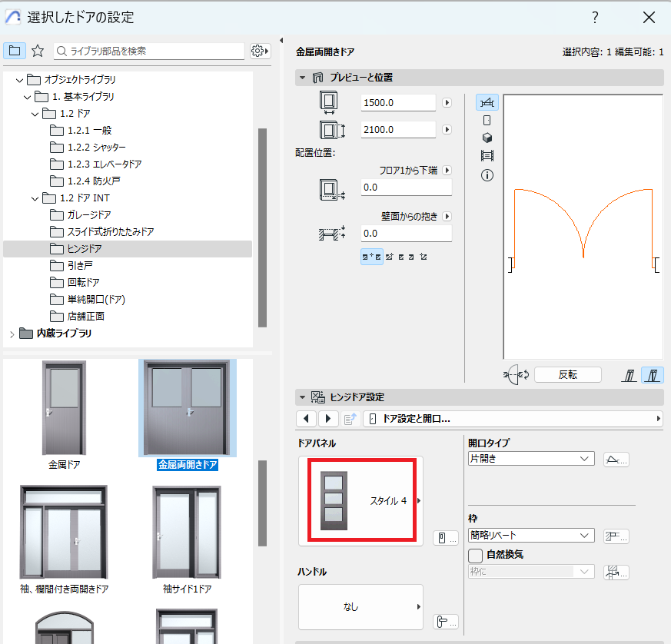Open opening type detail settings button
Screen dimensions: 671x644
pos(616,460)
